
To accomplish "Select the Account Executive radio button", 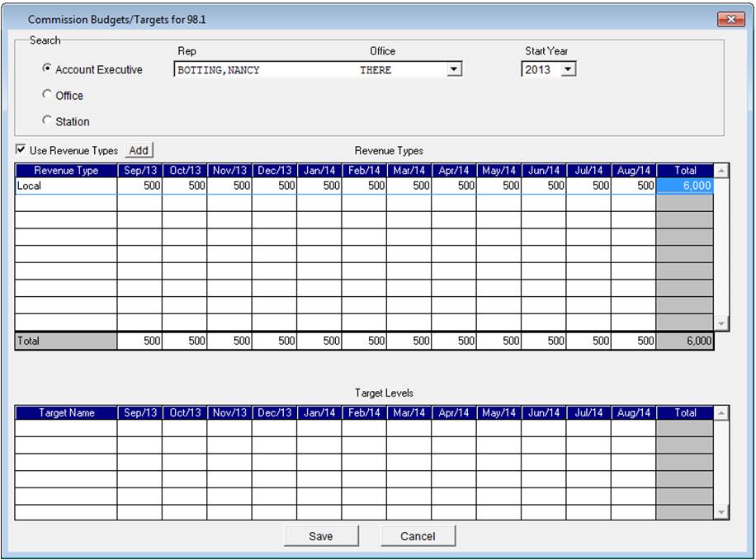I will coord(47,69).
